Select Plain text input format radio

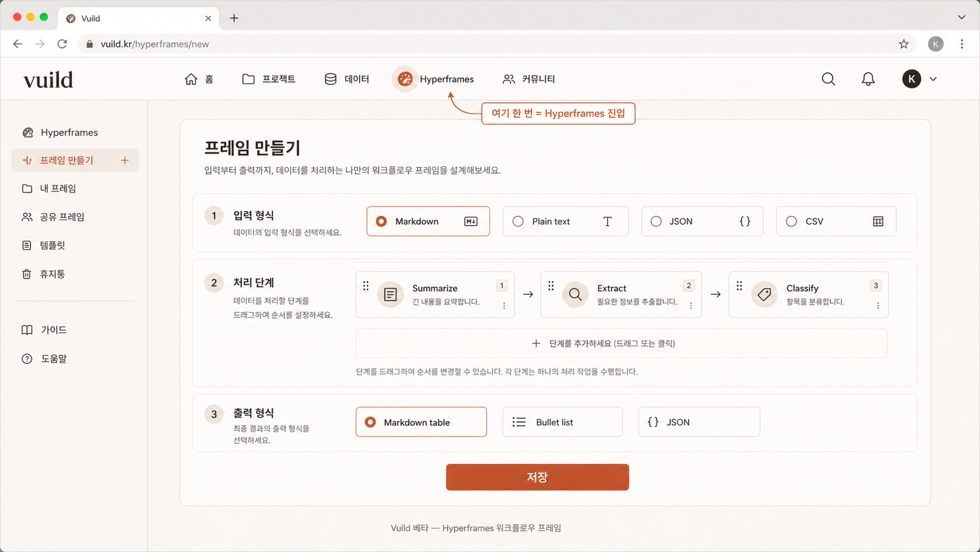pos(518,221)
